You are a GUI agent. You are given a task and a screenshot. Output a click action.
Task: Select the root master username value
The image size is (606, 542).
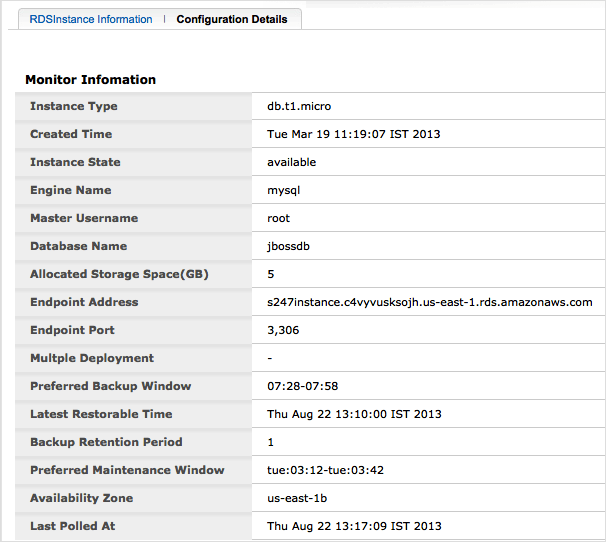coord(278,218)
